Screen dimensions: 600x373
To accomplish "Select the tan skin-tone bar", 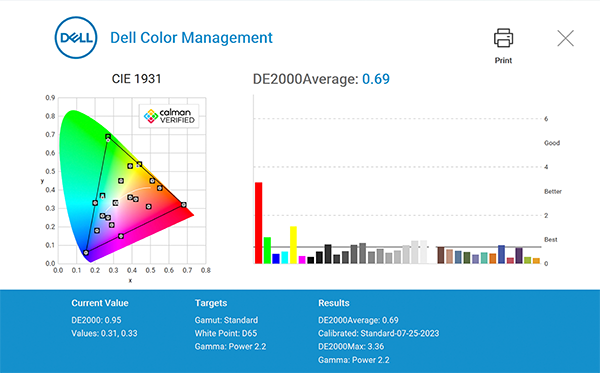I will click(450, 257).
